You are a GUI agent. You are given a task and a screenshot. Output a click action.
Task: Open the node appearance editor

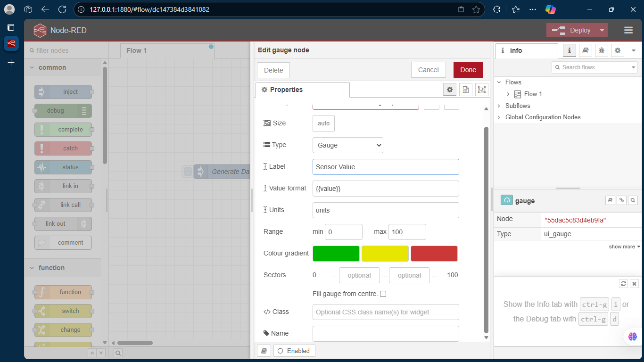click(481, 89)
